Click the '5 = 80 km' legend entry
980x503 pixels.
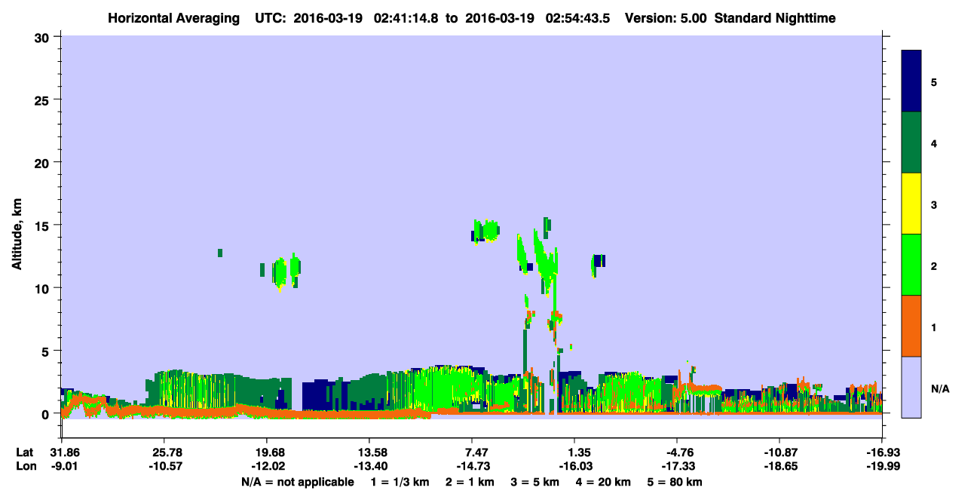[675, 482]
